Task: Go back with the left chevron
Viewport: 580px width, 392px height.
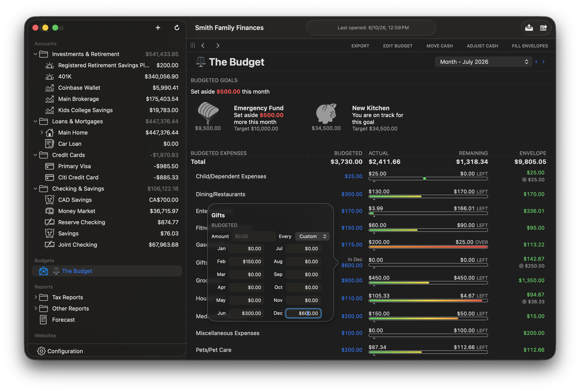Action: click(x=203, y=45)
